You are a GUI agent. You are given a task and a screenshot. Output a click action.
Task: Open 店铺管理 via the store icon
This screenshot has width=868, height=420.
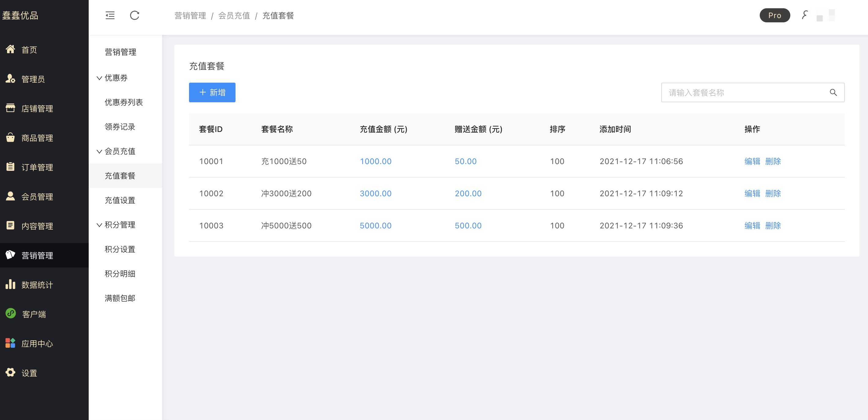point(10,108)
